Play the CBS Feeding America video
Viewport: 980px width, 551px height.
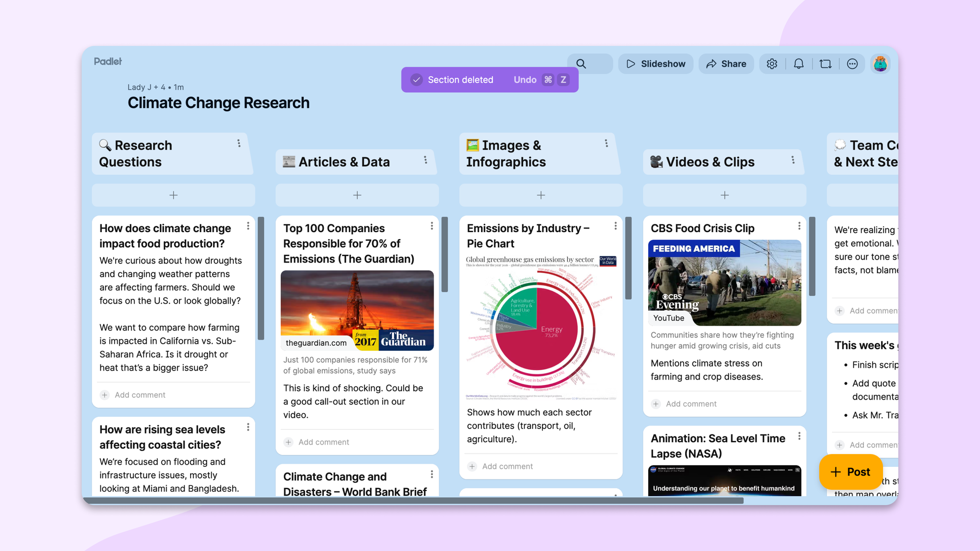click(x=725, y=283)
